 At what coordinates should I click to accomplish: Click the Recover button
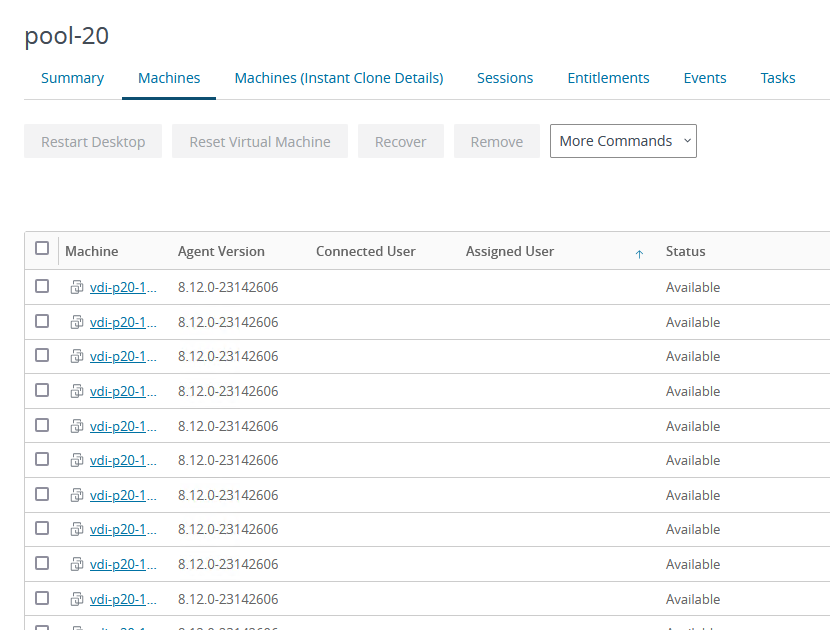401,141
